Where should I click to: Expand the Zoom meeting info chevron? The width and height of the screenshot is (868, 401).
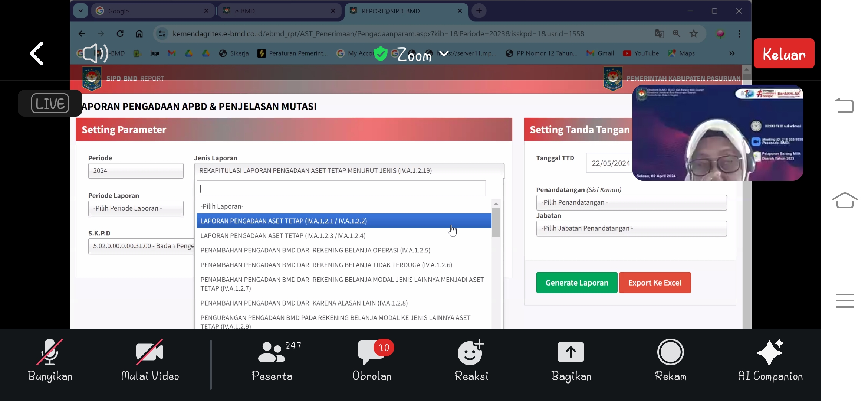click(444, 54)
